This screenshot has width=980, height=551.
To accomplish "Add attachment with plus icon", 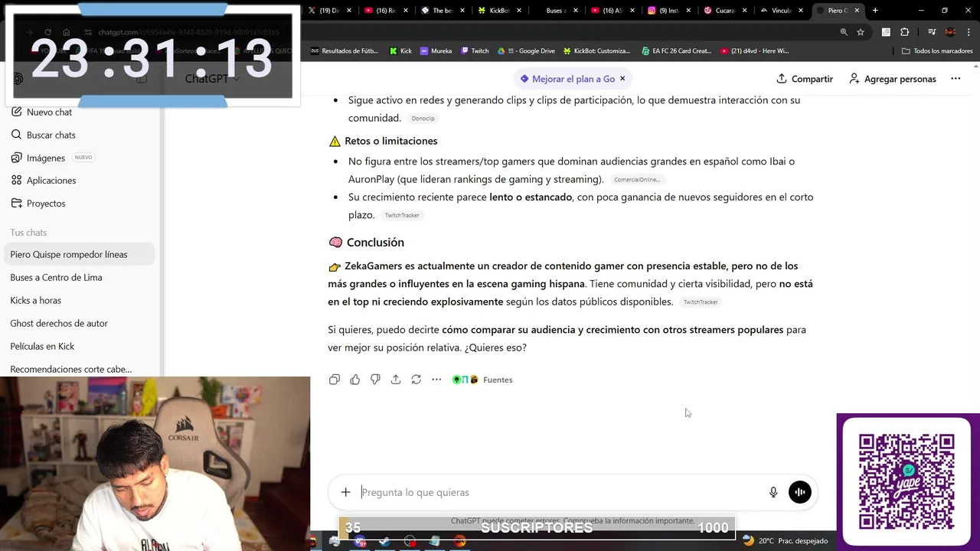I will tap(345, 492).
